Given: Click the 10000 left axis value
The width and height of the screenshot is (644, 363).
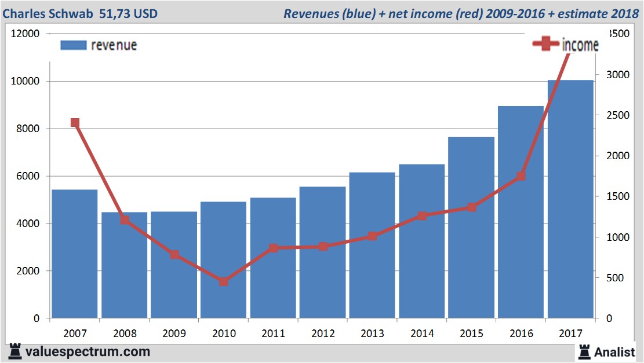Looking at the screenshot, I should click(25, 81).
